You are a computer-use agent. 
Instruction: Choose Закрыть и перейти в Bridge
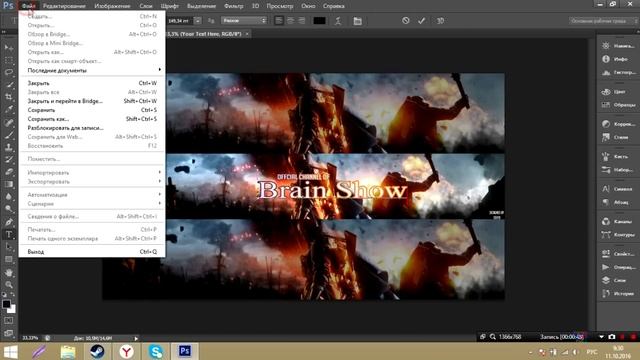92,101
